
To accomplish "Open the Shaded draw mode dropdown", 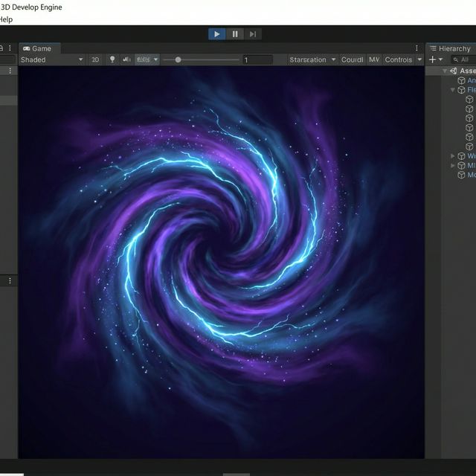I will (51, 59).
